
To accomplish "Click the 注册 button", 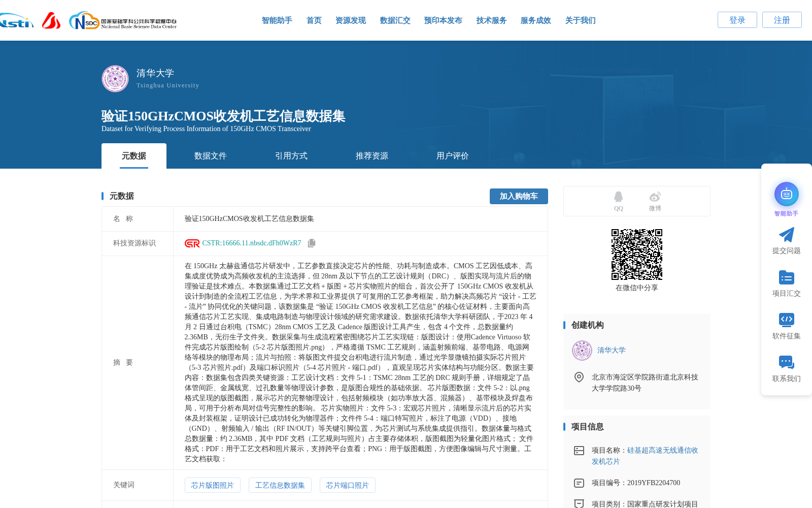I will pos(782,20).
